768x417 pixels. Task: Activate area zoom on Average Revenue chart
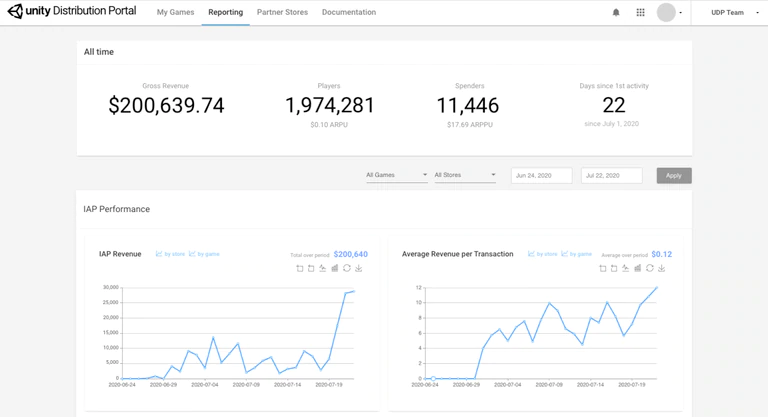[x=602, y=268]
